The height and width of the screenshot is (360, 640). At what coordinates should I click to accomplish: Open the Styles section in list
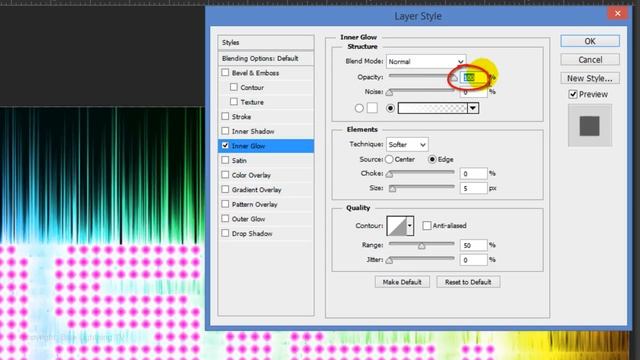point(266,42)
